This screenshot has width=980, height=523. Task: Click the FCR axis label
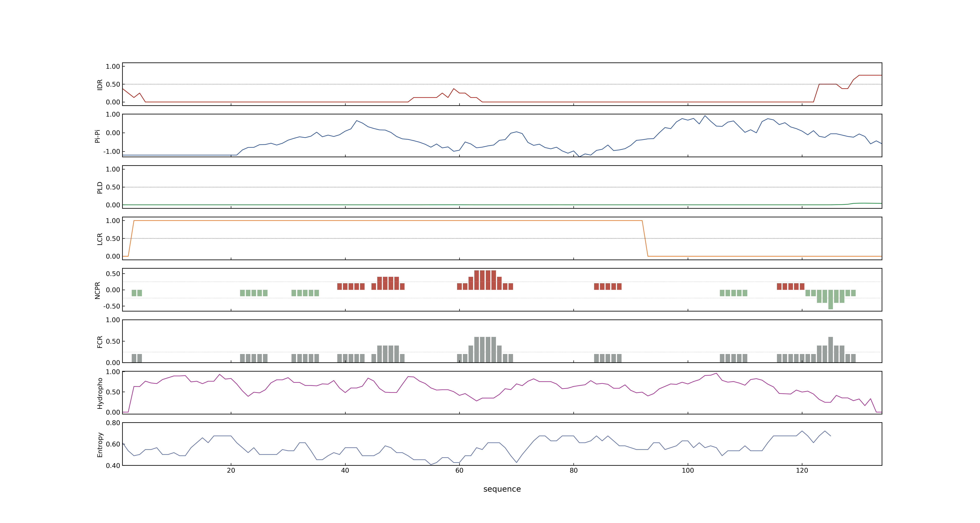pos(100,341)
